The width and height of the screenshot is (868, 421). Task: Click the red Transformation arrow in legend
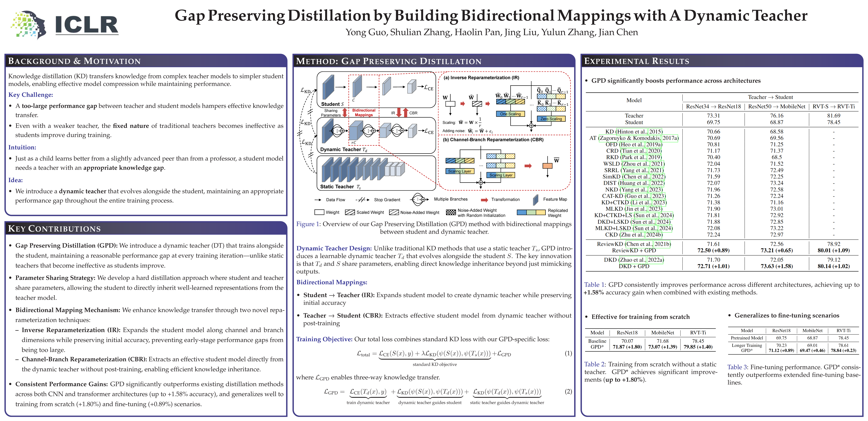484,199
